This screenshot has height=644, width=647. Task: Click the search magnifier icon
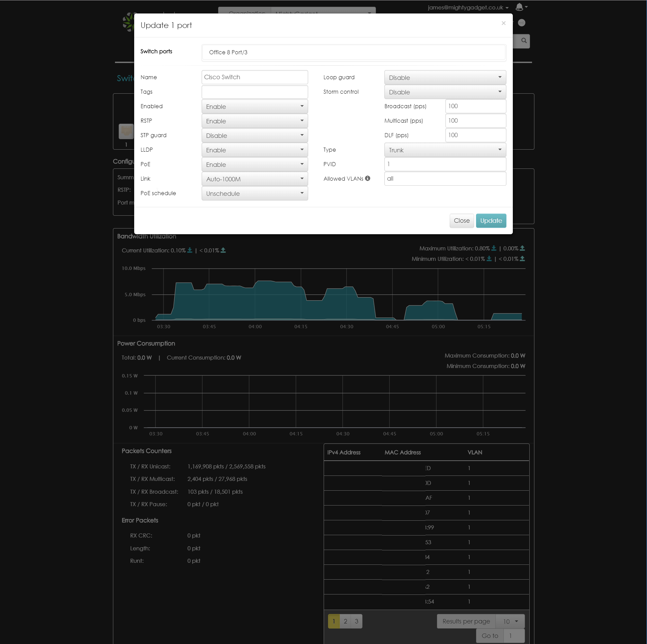pos(524,41)
